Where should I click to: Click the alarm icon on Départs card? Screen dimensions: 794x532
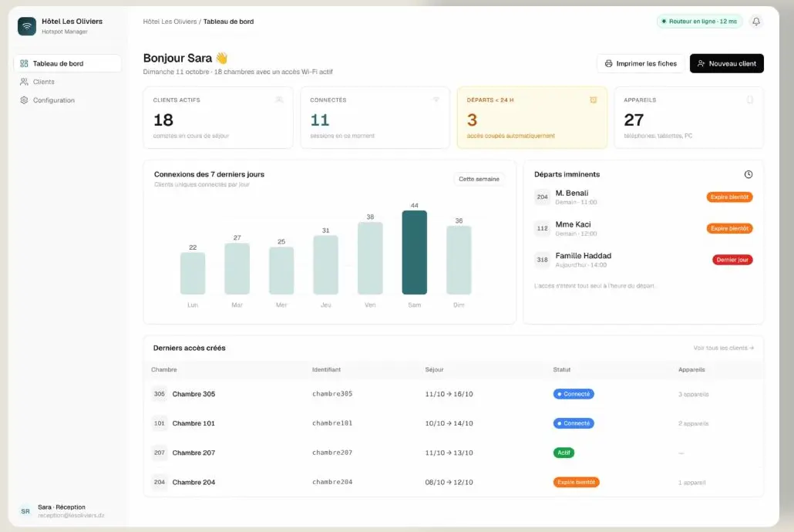click(x=593, y=99)
